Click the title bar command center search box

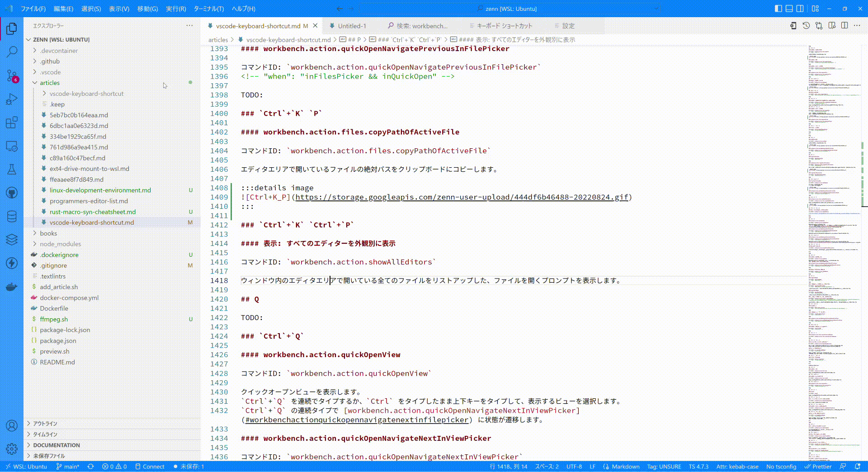[x=510, y=9]
